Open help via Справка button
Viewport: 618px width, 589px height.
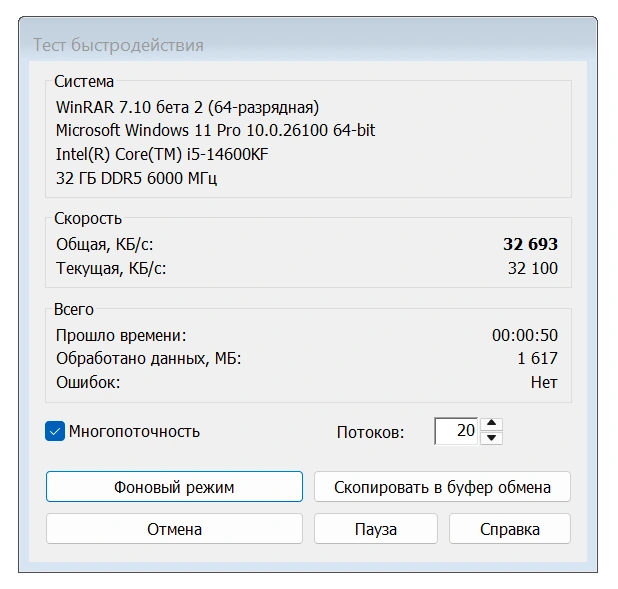pos(510,529)
